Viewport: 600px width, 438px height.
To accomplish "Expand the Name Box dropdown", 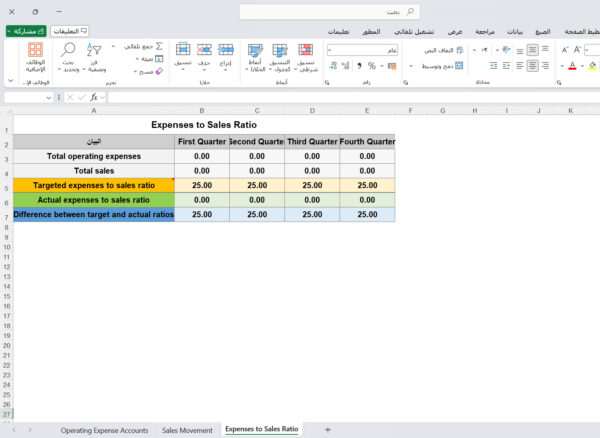I will point(50,97).
